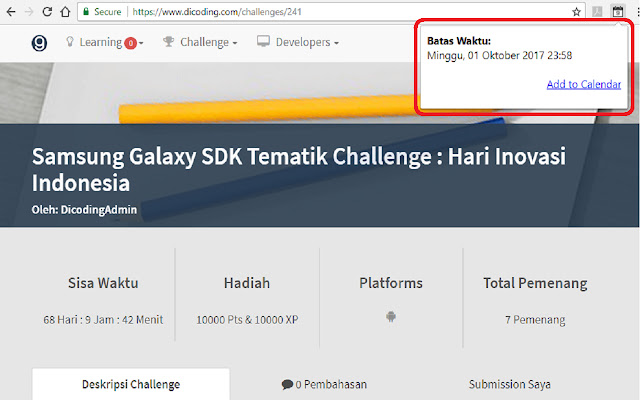
Task: Click the Total Pemenang heading
Action: point(535,283)
